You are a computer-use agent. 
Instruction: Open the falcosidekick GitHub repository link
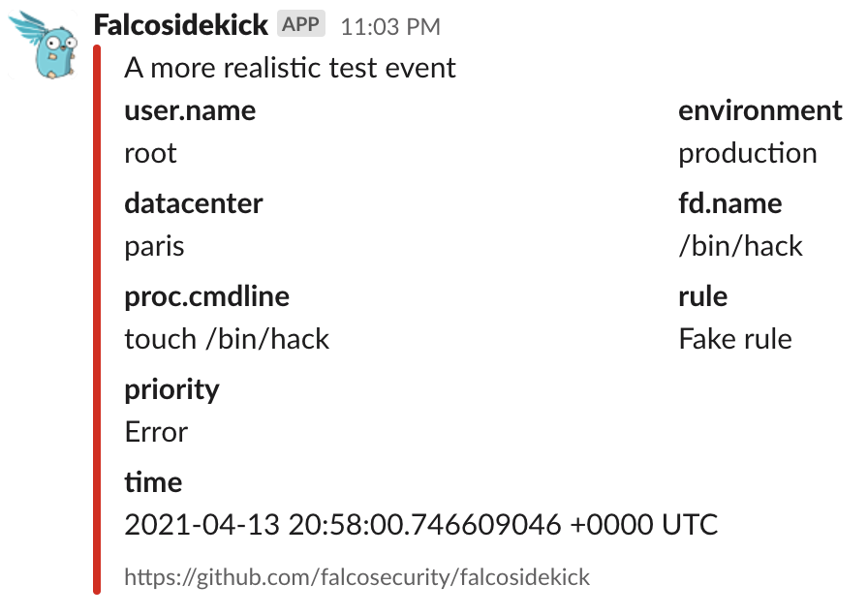point(356,576)
